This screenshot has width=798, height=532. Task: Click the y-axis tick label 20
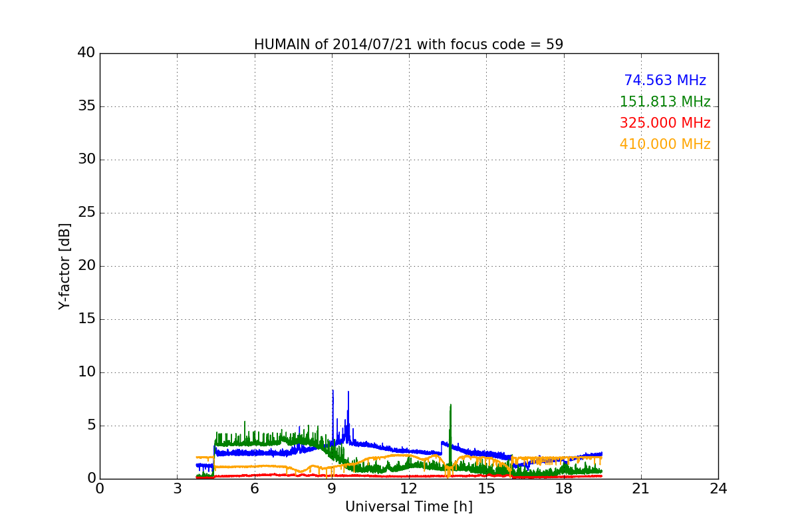click(86, 266)
